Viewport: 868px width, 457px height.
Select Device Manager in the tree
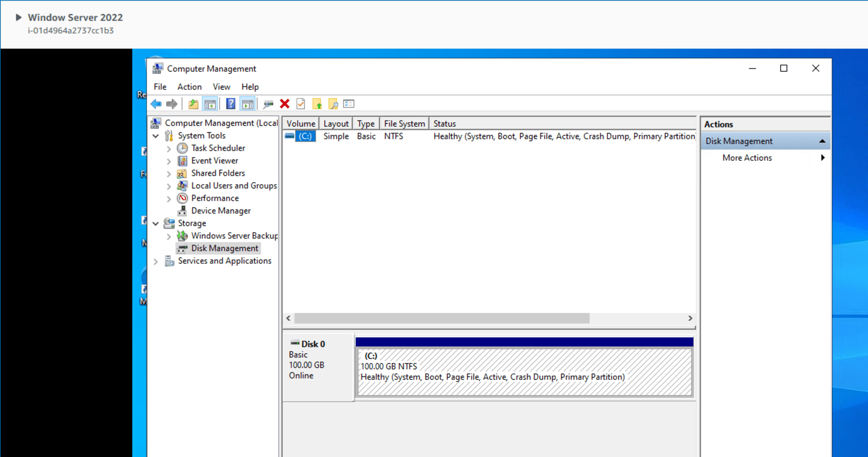pyautogui.click(x=221, y=211)
